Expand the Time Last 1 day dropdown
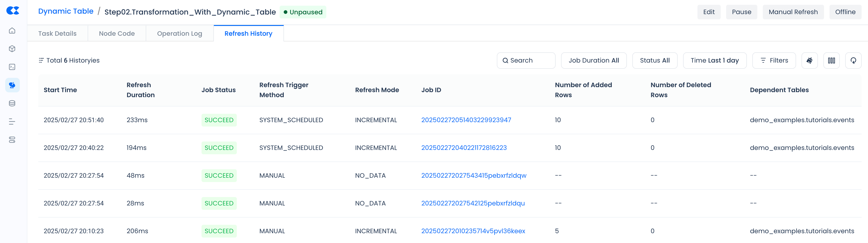 [x=714, y=61]
